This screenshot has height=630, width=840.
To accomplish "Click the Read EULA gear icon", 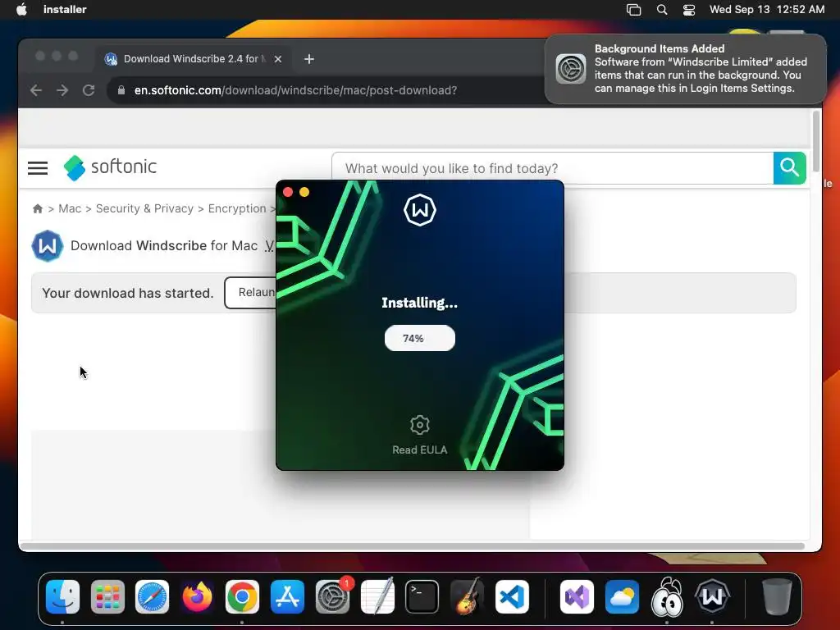I will pos(419,425).
